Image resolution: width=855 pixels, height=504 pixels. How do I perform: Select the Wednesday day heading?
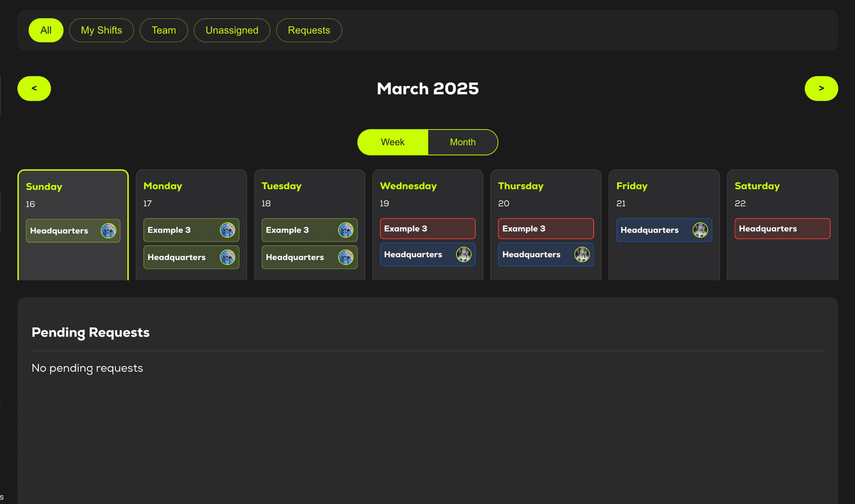click(408, 186)
